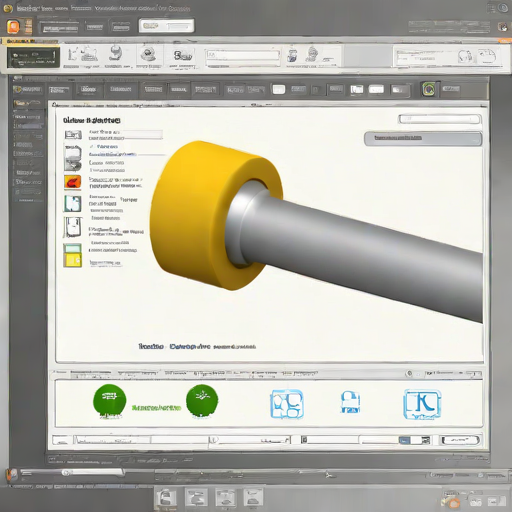Click the search field above the canvas
Viewport: 512px width, 512px height.
click(440, 119)
